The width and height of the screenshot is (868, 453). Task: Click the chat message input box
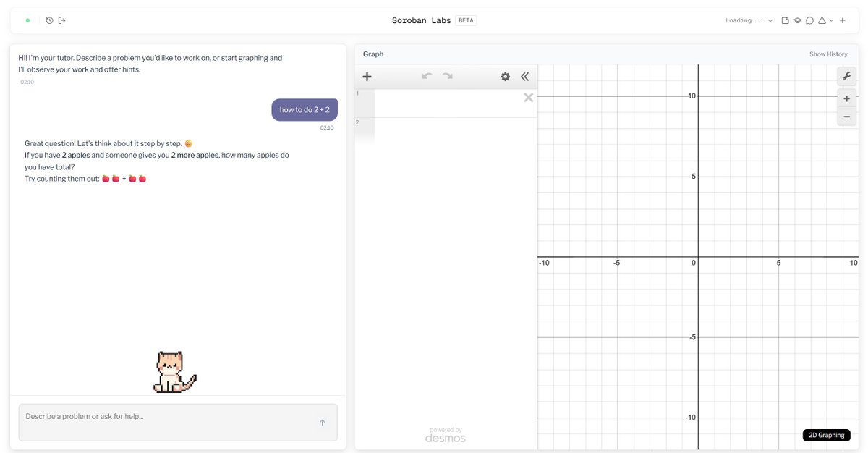[x=178, y=422]
